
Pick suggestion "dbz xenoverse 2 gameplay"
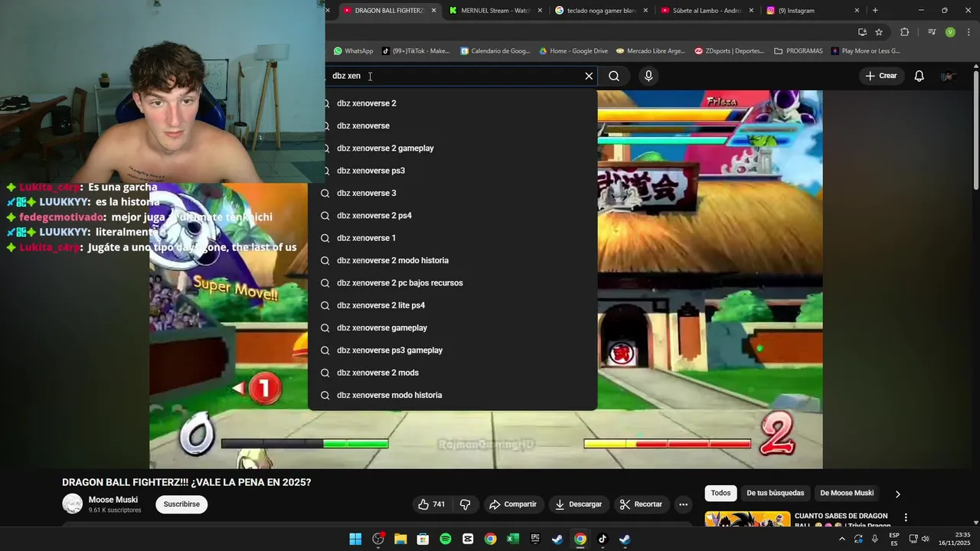pos(452,148)
